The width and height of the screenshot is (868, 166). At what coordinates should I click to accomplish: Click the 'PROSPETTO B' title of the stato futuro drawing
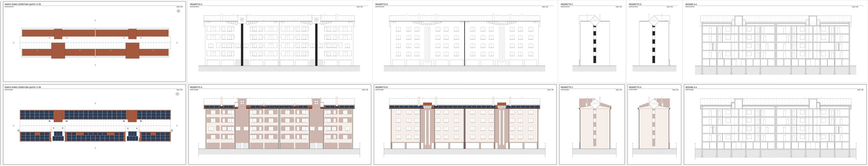[381, 87]
